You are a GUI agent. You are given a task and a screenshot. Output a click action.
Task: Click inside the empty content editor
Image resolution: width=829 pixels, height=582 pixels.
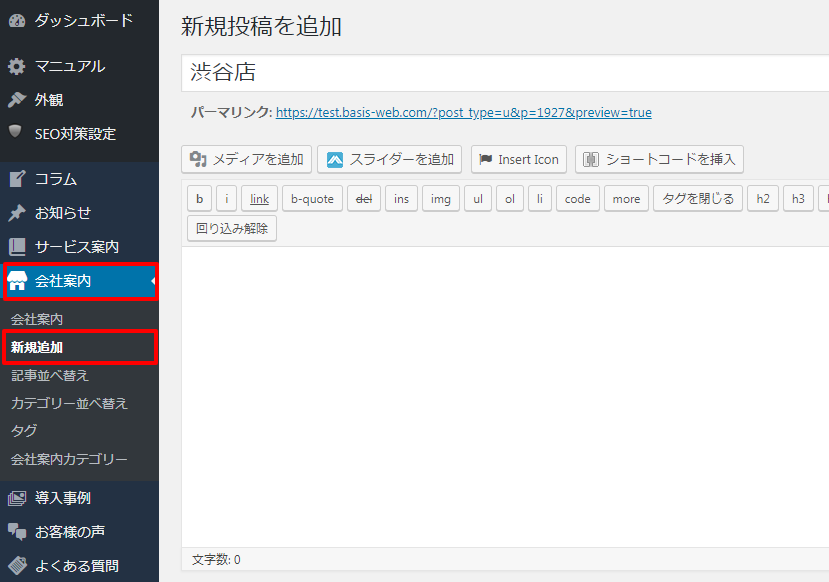(x=505, y=396)
